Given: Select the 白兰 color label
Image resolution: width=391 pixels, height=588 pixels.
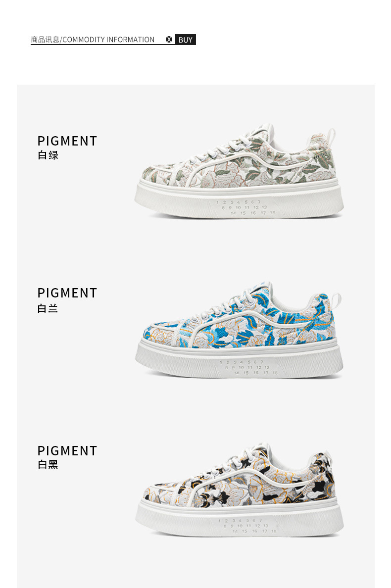Looking at the screenshot, I should (x=48, y=308).
